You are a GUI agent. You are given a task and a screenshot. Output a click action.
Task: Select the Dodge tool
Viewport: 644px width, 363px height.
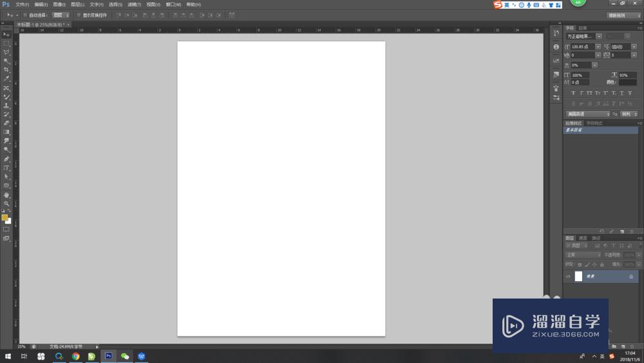coord(6,150)
